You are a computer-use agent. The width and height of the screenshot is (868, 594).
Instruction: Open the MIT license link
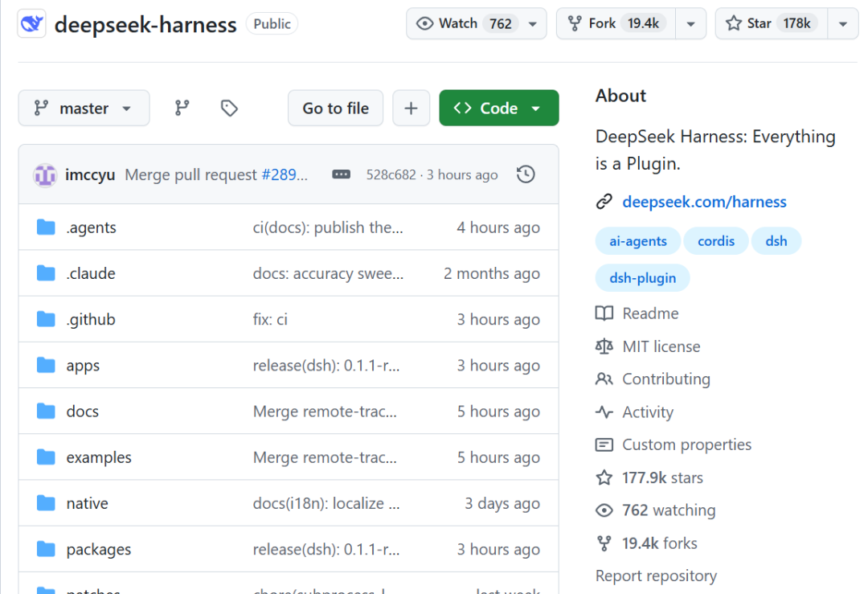(661, 346)
